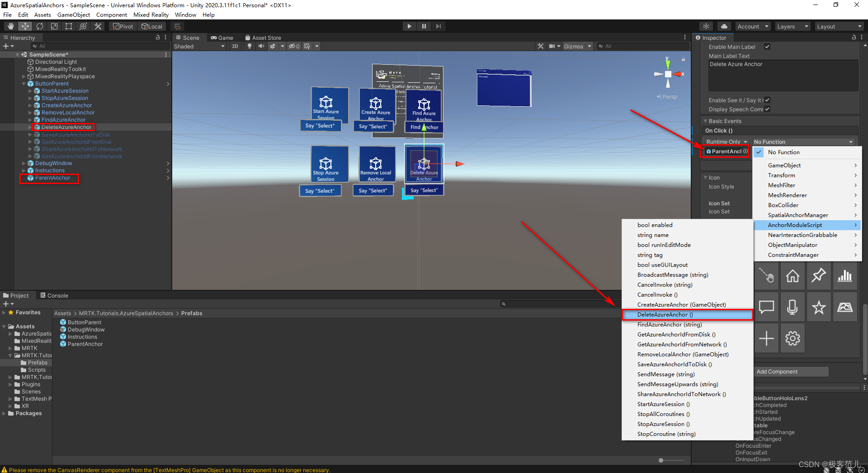868x473 pixels.
Task: Choose the gear icon in icon set
Action: [x=793, y=338]
